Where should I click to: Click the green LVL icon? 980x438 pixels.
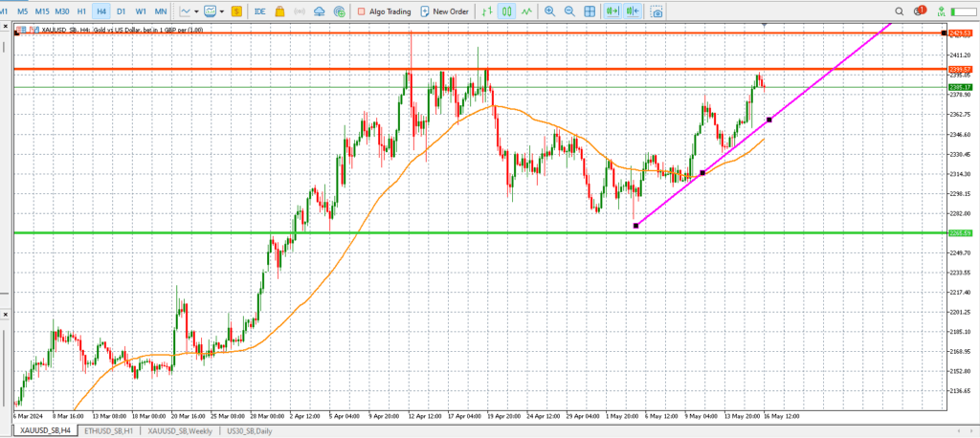(942, 11)
